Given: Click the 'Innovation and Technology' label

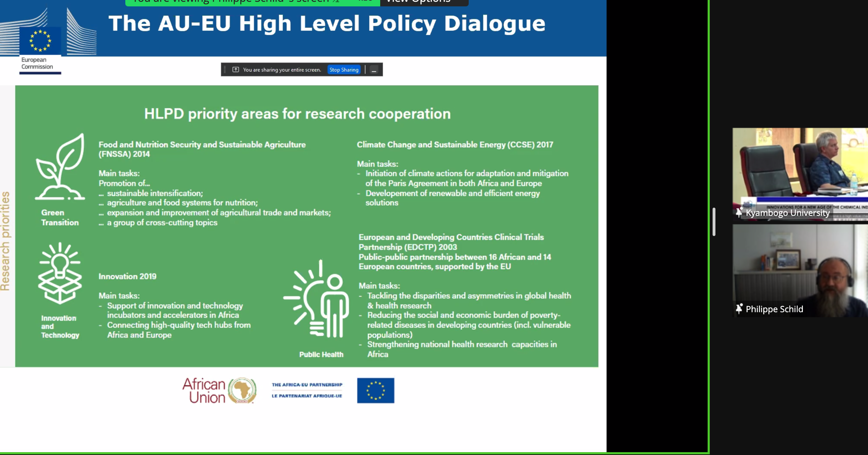Looking at the screenshot, I should pyautogui.click(x=60, y=327).
